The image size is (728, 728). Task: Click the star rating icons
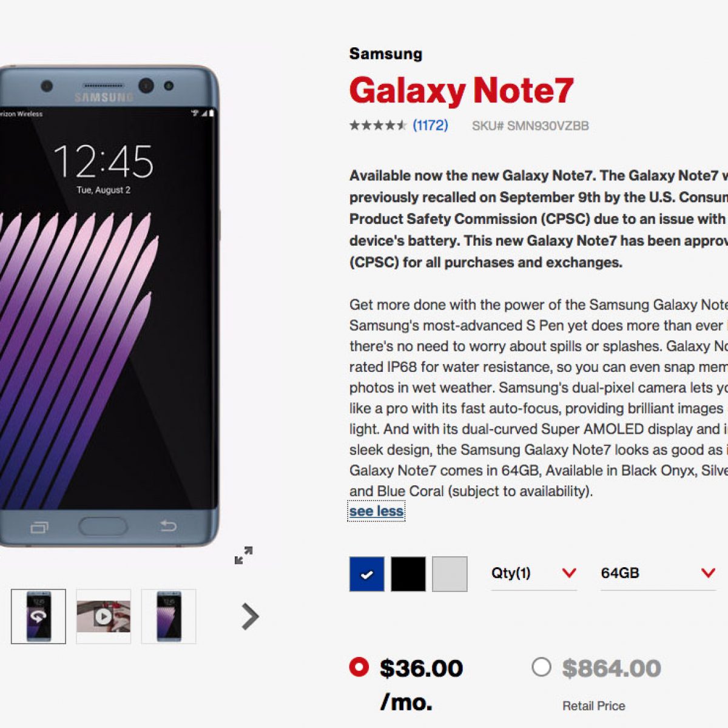[x=377, y=126]
